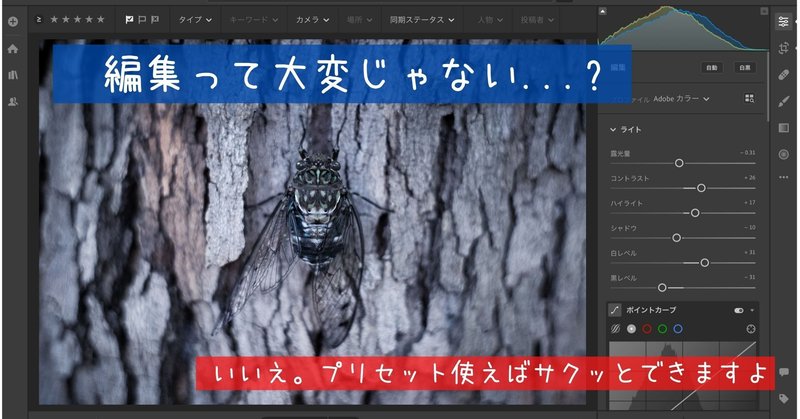Click the 露光量 value -0.31
This screenshot has height=419, width=800.
tap(748, 153)
